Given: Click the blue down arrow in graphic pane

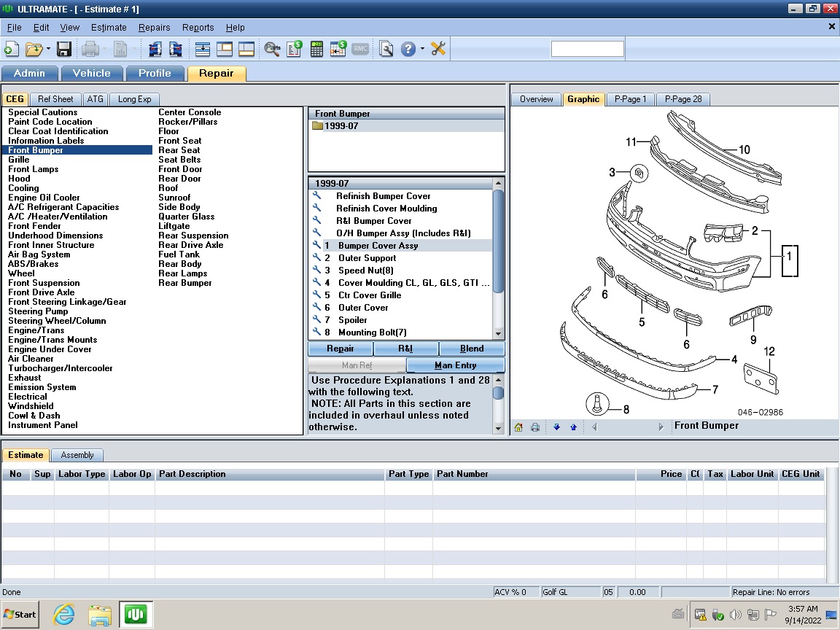Looking at the screenshot, I should pyautogui.click(x=556, y=427).
